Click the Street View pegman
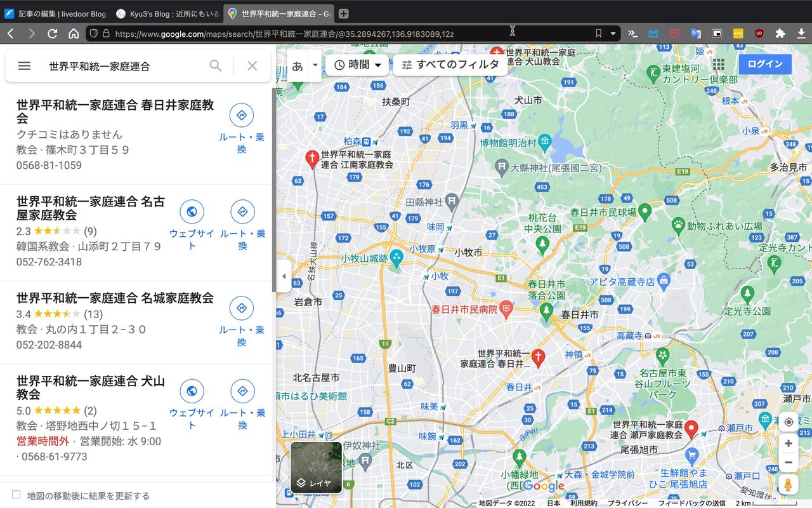This screenshot has height=508, width=812. (x=789, y=484)
